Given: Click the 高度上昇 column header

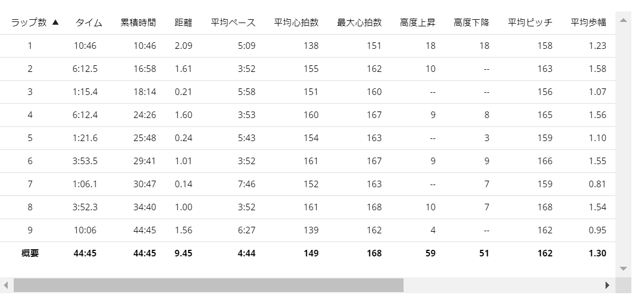Looking at the screenshot, I should (418, 23).
